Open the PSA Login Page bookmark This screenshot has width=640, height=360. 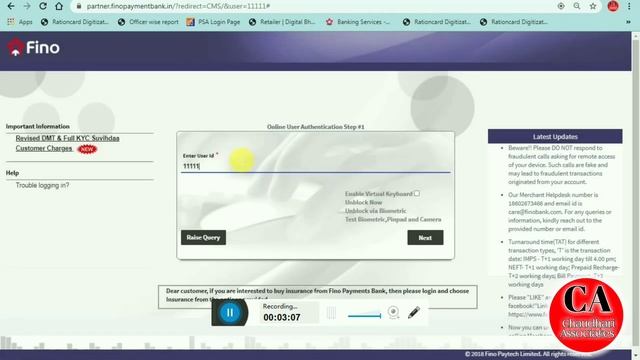click(213, 22)
